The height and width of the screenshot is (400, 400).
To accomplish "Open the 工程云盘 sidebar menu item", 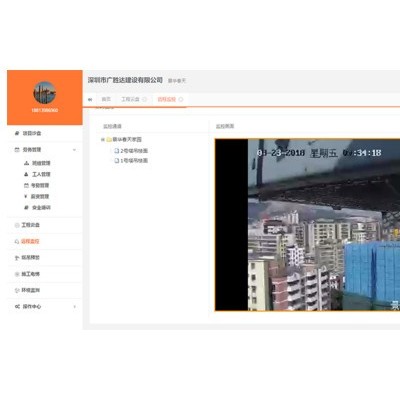I will 27,225.
